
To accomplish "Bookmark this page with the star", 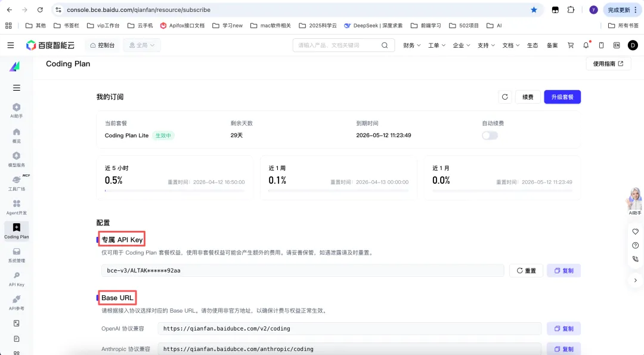I will pyautogui.click(x=534, y=10).
